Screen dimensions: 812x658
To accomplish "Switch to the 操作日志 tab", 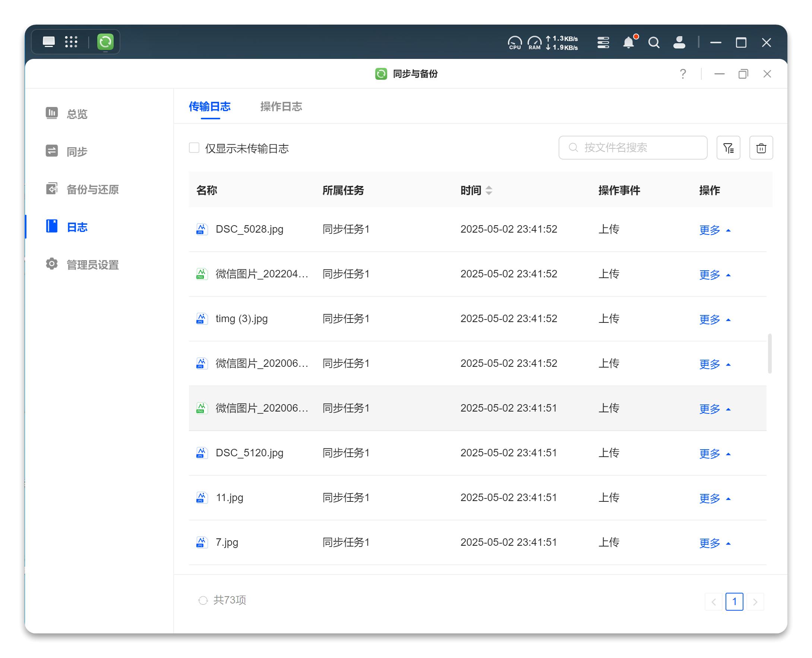I will point(281,107).
